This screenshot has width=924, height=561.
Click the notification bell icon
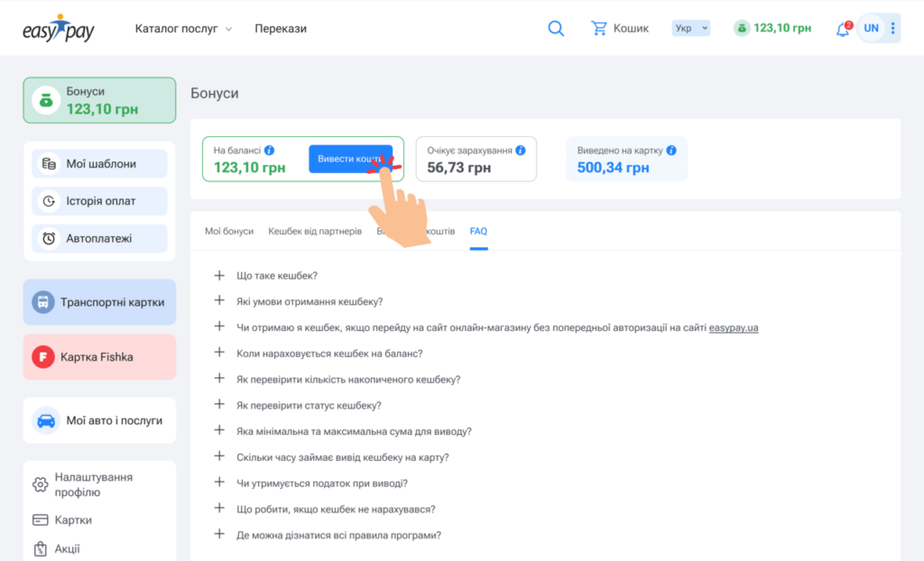pyautogui.click(x=843, y=29)
